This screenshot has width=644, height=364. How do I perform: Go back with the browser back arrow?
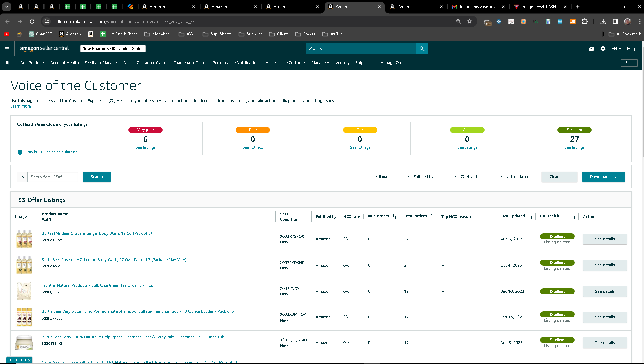[x=7, y=21]
